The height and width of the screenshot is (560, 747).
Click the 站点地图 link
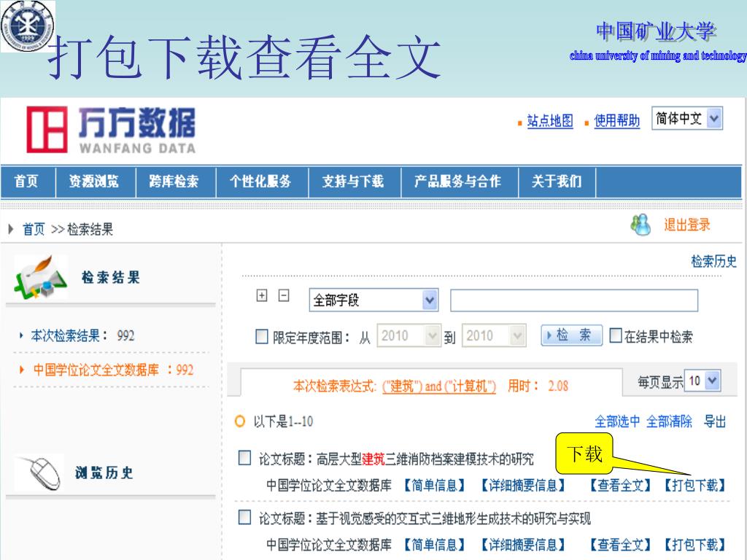[x=550, y=120]
